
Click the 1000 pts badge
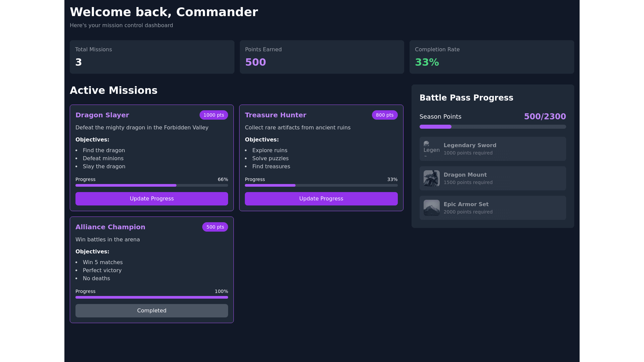click(x=214, y=115)
